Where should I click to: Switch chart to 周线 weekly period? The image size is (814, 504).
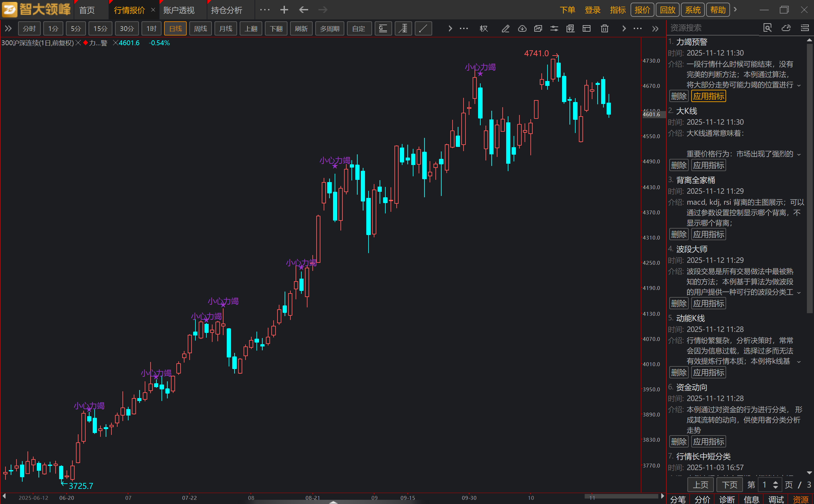pyautogui.click(x=200, y=29)
